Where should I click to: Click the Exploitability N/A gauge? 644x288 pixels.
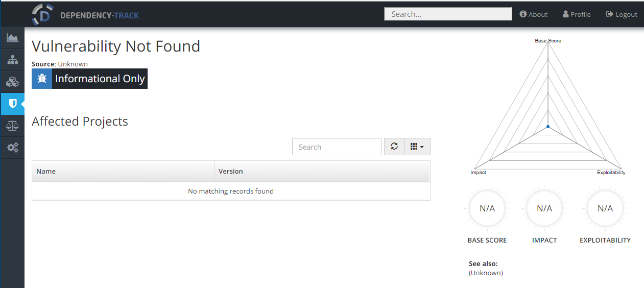(605, 208)
